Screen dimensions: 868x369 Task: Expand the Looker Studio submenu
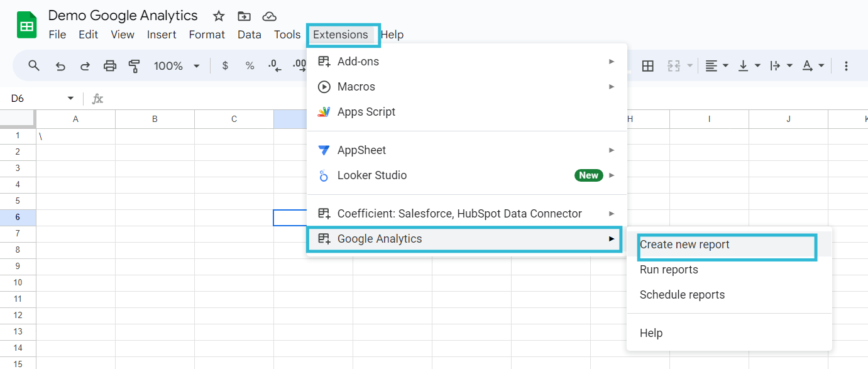(467, 175)
